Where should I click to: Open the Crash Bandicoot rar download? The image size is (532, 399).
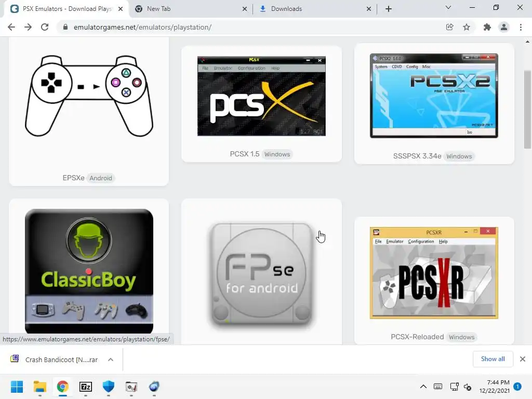(55, 360)
